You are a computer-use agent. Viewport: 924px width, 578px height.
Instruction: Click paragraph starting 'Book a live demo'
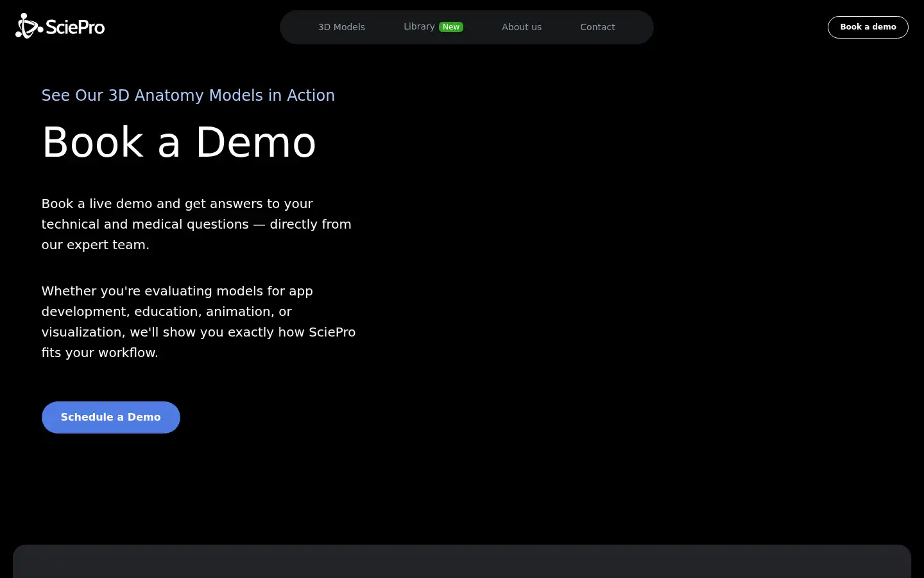click(196, 224)
